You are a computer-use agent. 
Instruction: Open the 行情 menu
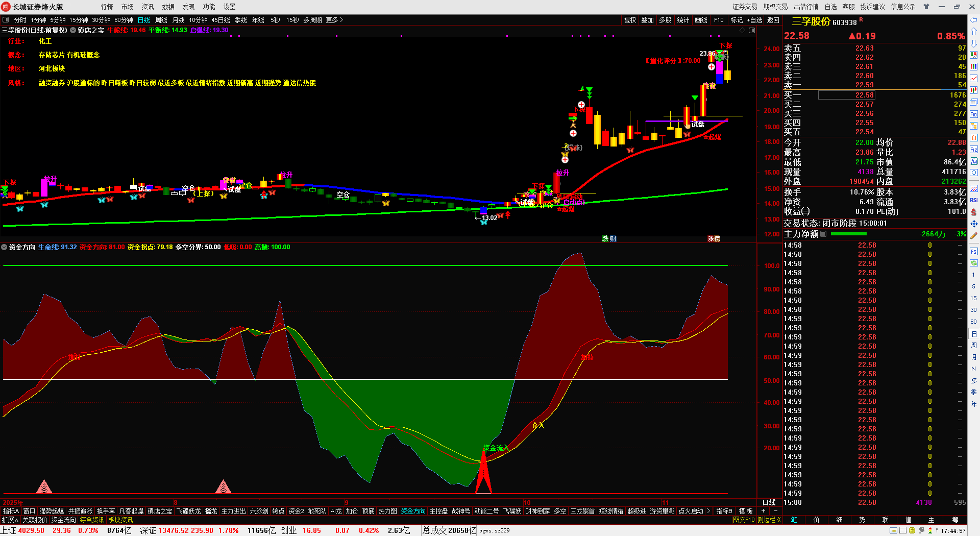[x=107, y=7]
